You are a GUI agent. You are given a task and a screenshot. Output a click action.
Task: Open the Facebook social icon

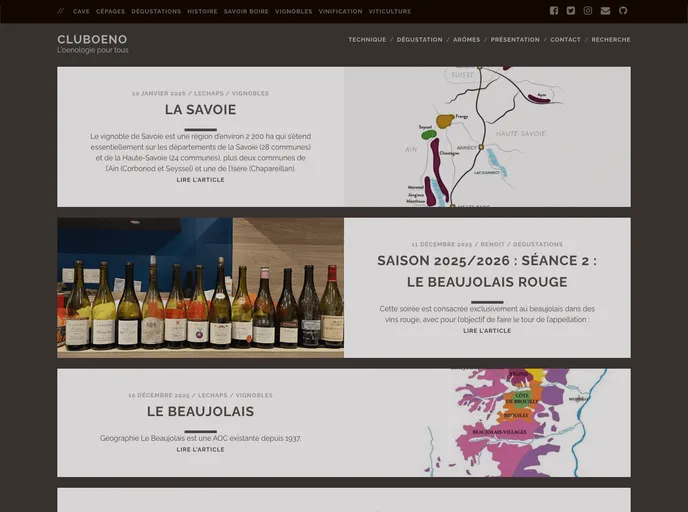coord(554,11)
